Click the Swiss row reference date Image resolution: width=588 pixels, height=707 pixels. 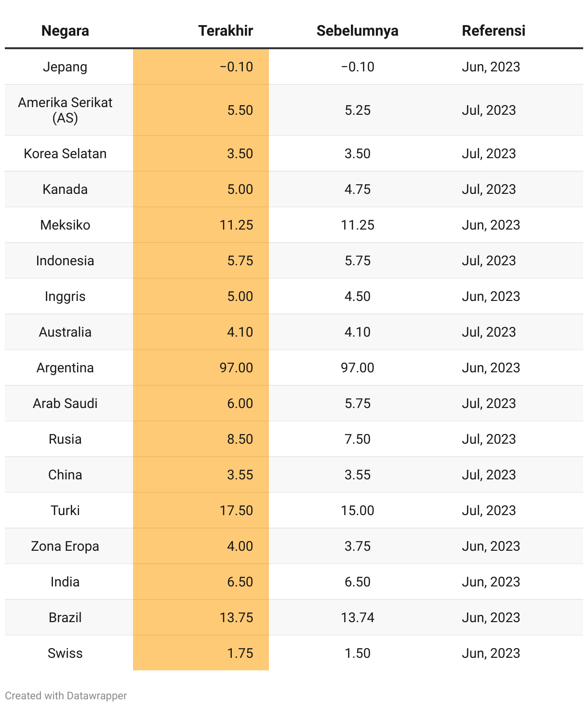pos(491,653)
